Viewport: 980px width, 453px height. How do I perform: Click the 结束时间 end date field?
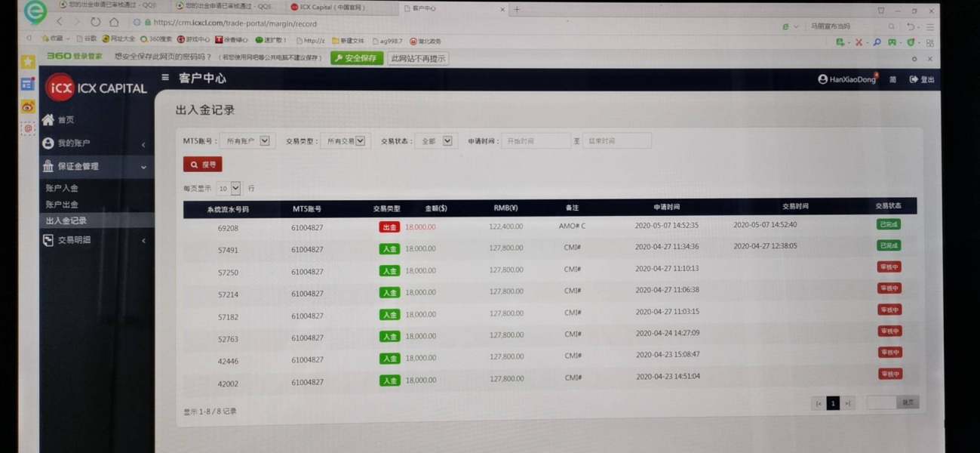(x=616, y=140)
